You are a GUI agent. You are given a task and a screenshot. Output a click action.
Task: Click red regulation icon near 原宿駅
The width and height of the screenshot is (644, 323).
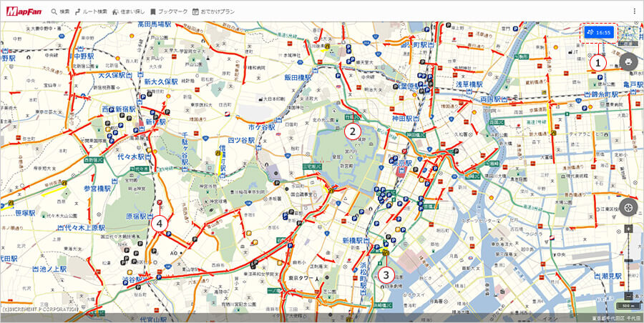pos(160,202)
